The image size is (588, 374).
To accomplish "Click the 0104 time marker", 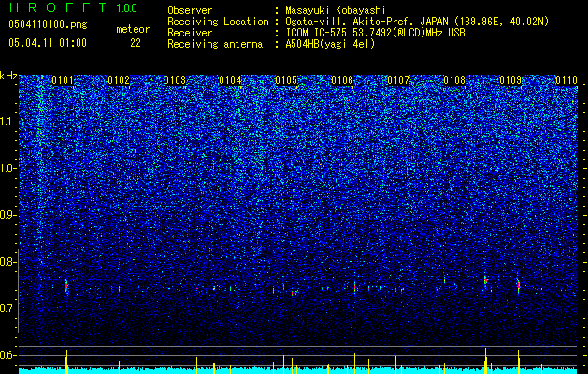I will (x=230, y=80).
